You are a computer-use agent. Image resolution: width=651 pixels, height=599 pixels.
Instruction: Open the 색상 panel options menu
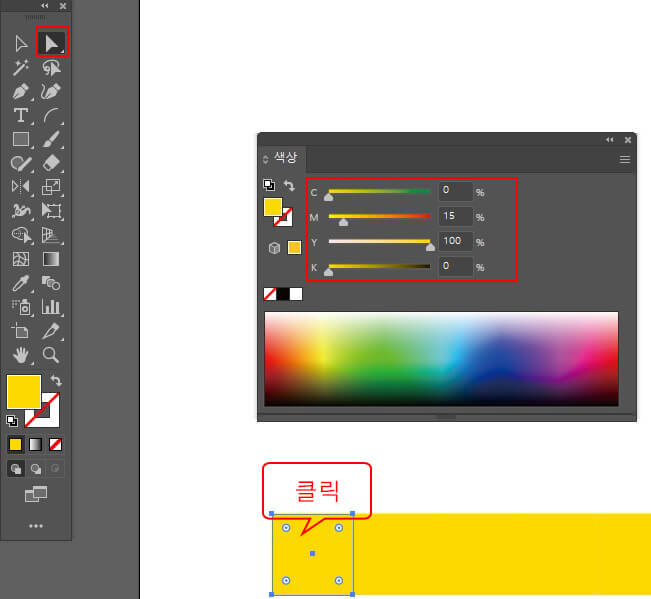click(x=624, y=159)
